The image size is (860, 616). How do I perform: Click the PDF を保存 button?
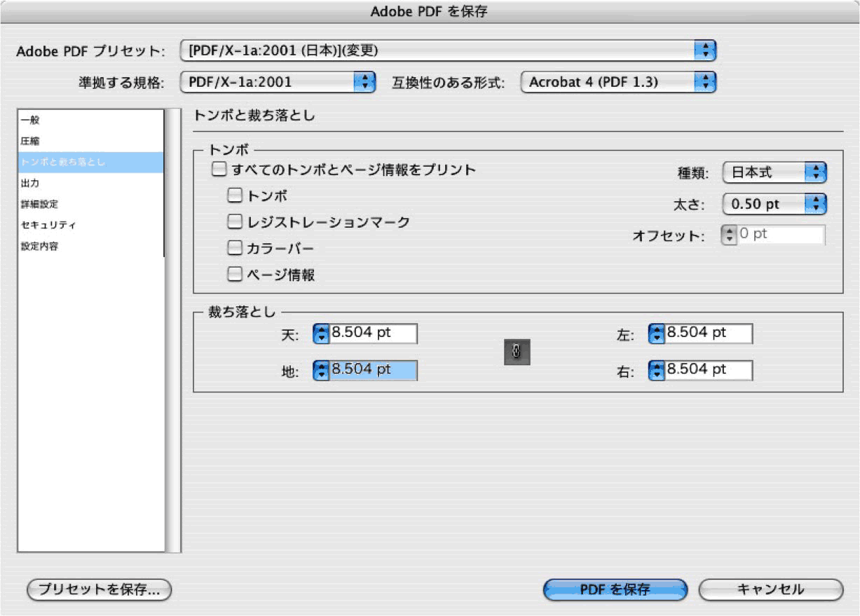[x=615, y=589]
